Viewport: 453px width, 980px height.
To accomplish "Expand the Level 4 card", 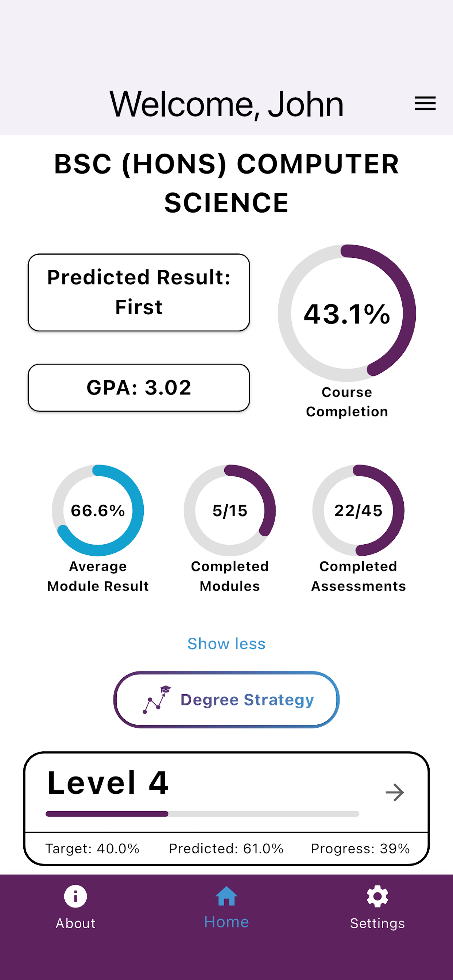I will [x=226, y=808].
